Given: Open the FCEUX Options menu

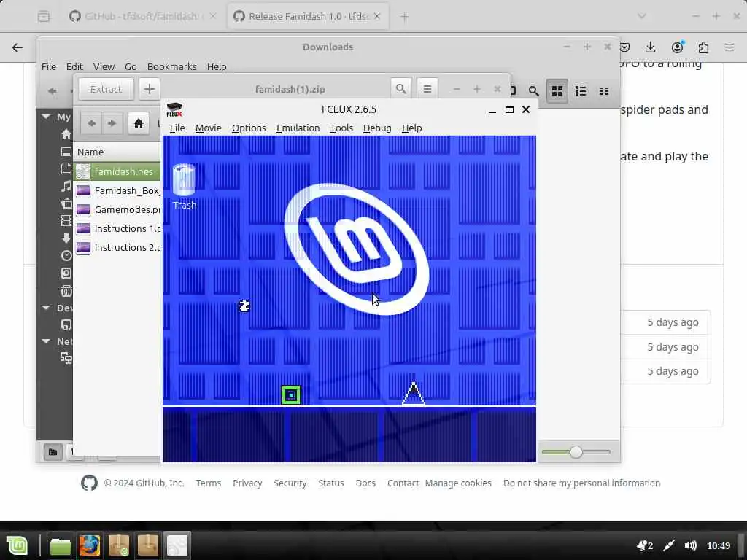Looking at the screenshot, I should (249, 128).
